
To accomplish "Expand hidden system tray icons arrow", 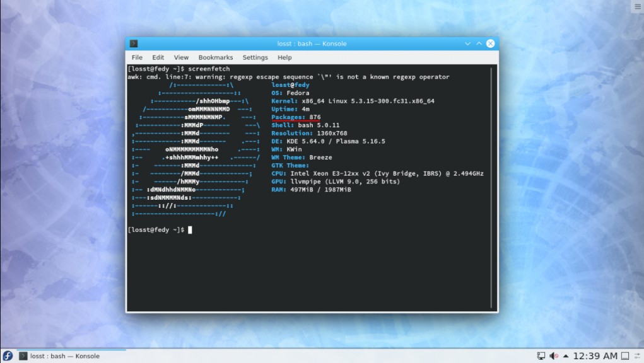I will pyautogui.click(x=566, y=356).
